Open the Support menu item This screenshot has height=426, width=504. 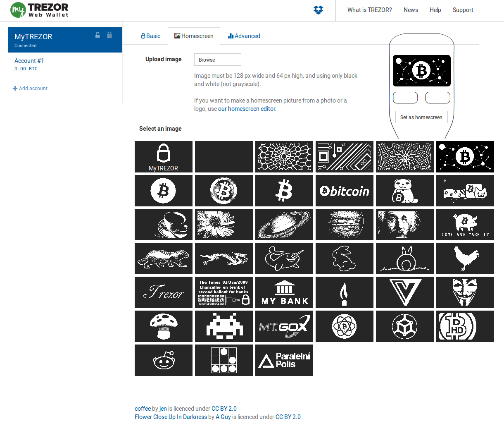tap(463, 10)
